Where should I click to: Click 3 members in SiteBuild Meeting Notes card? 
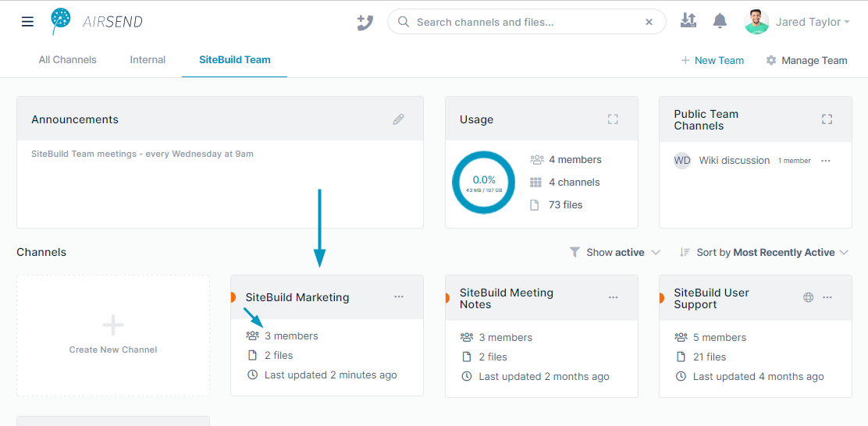coord(505,338)
